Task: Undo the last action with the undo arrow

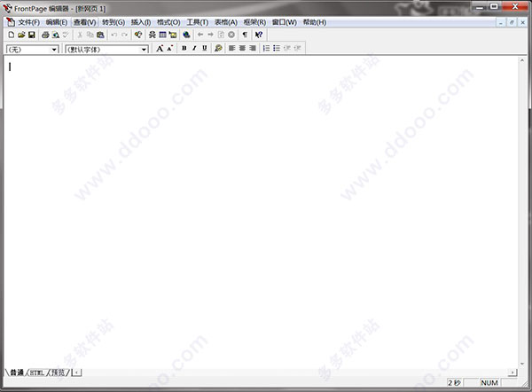Action: pyautogui.click(x=114, y=35)
